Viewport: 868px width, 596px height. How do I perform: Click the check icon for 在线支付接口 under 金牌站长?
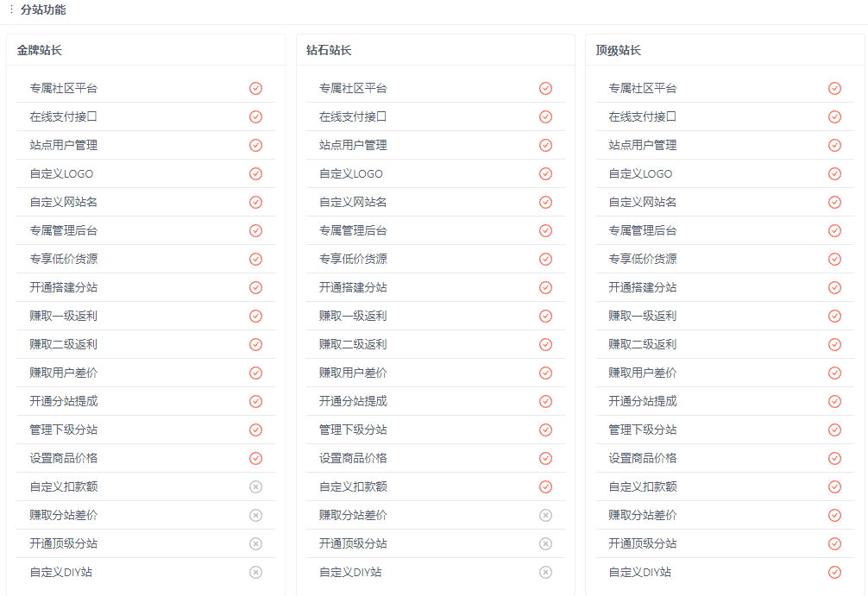point(255,116)
